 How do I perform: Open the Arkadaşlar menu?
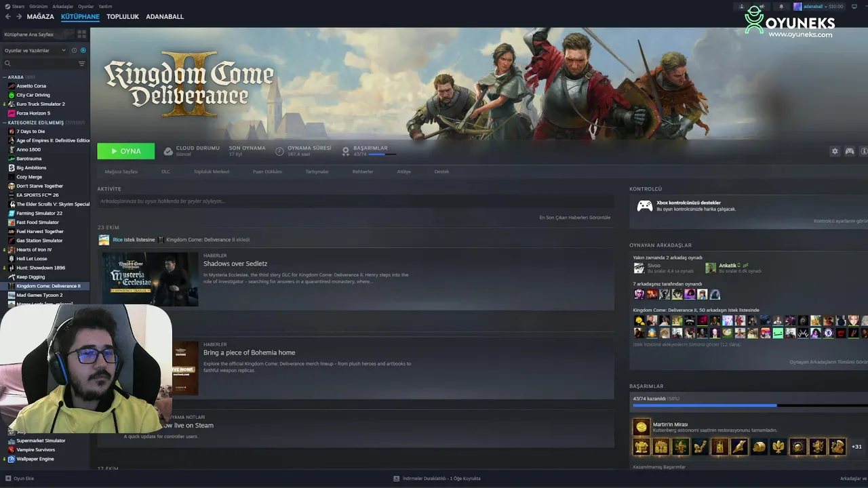pos(63,6)
